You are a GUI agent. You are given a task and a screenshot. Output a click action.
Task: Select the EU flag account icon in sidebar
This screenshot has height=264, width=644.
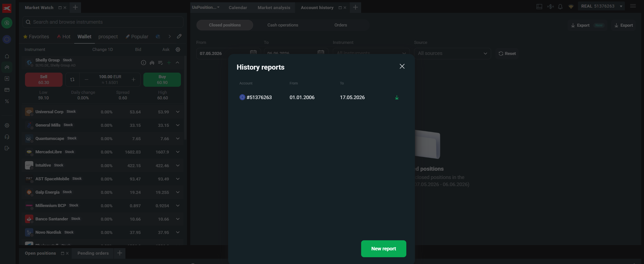[7, 39]
